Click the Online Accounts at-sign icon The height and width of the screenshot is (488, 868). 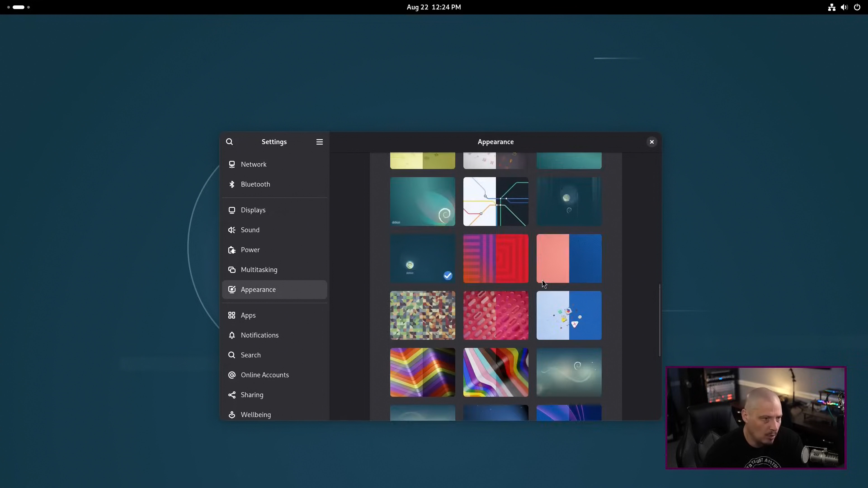(232, 375)
